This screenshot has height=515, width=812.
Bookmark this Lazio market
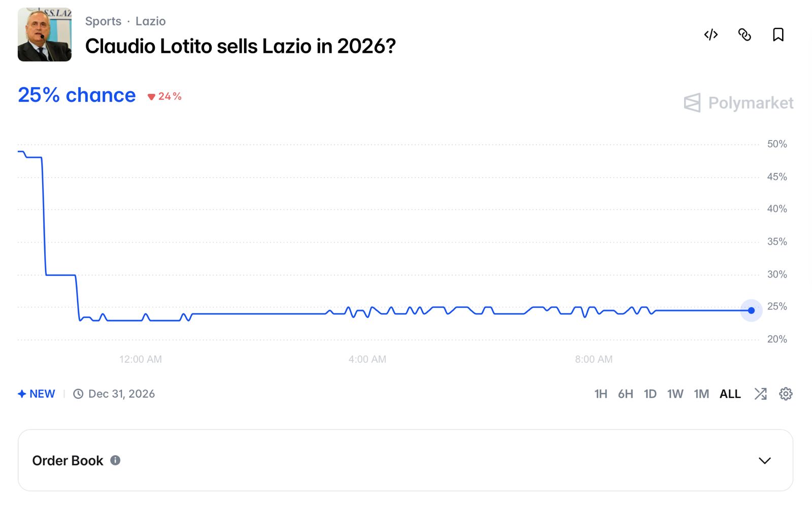[778, 35]
